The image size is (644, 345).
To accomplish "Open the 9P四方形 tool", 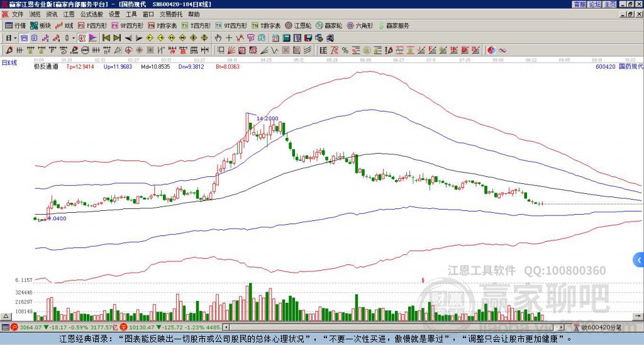I will tap(127, 25).
